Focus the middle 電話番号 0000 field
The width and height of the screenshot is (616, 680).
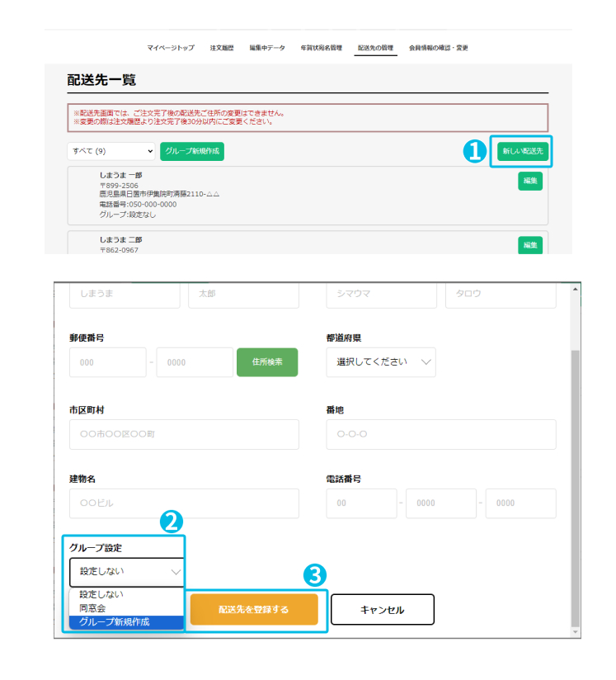pyautogui.click(x=441, y=503)
